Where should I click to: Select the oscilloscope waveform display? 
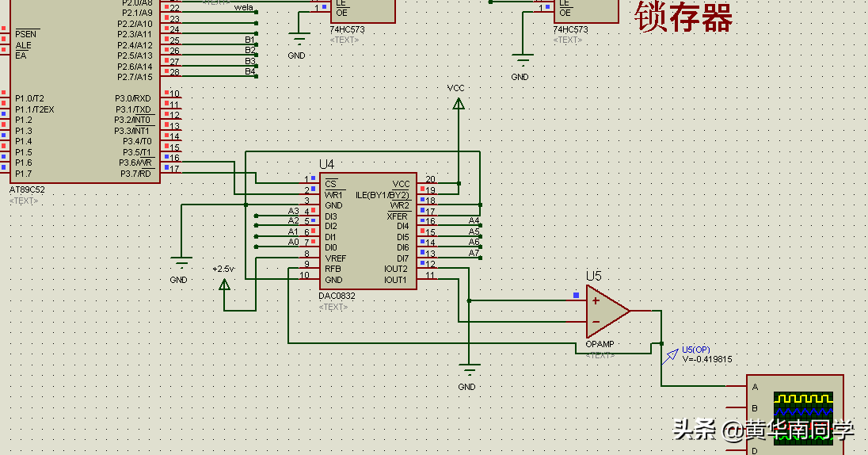[803, 419]
